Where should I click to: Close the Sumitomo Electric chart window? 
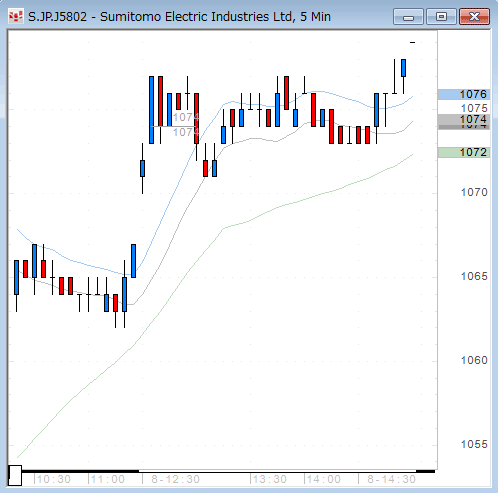[474, 17]
